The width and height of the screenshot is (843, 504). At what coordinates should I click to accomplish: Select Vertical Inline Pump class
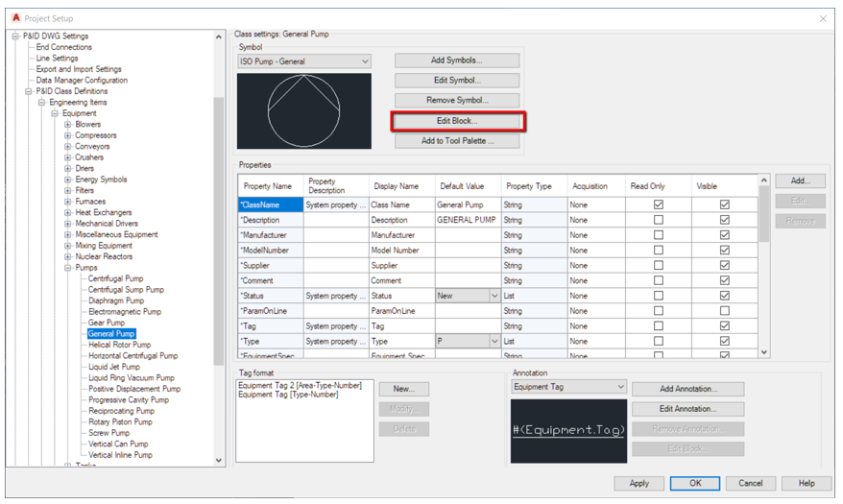coord(120,455)
